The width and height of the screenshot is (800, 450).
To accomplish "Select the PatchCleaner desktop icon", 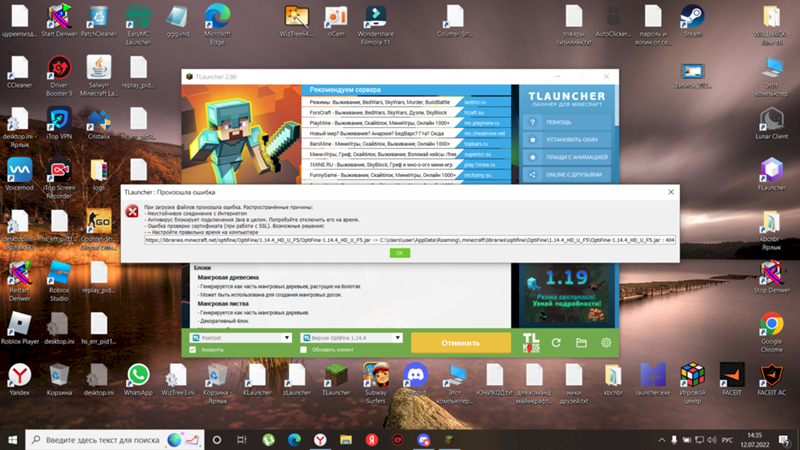I will pos(98,21).
